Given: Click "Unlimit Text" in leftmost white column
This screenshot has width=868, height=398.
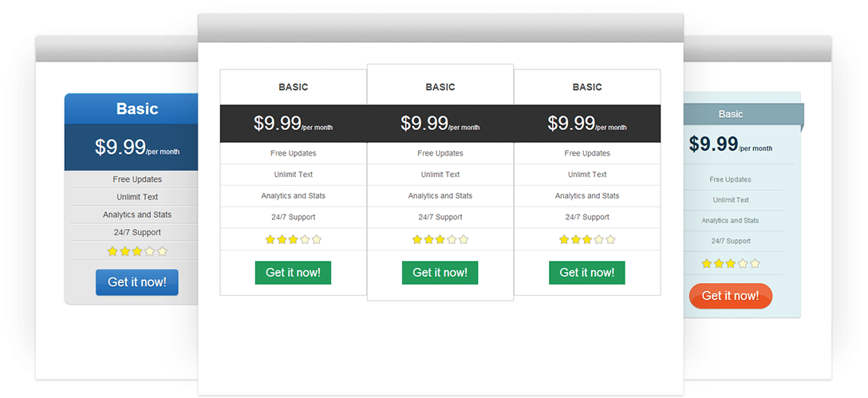Looking at the screenshot, I should [294, 175].
